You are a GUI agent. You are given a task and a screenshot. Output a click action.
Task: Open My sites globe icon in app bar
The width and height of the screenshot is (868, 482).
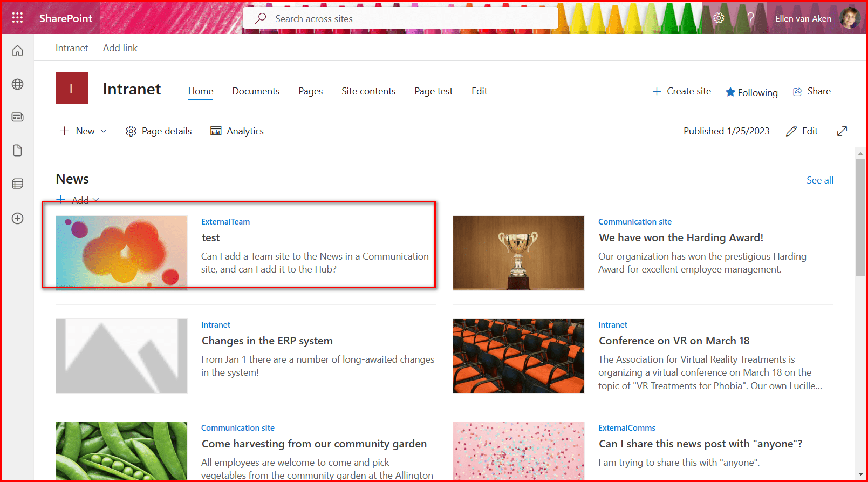pos(18,84)
